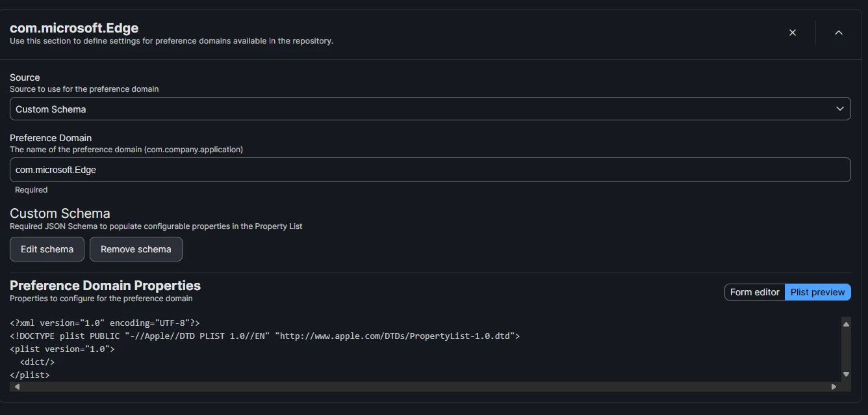Screen dimensions: 868x415
Task: Remove the com.microsoft.Edge section with X icon
Action: 793,33
